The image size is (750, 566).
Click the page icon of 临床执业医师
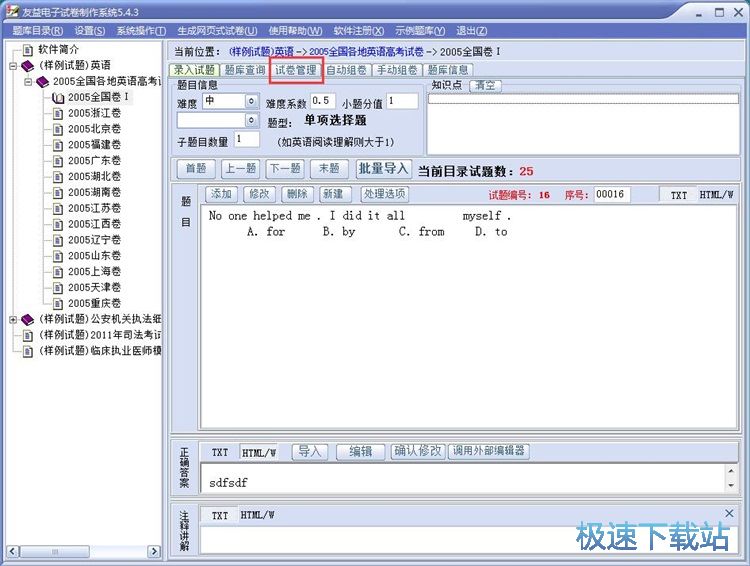[28, 352]
